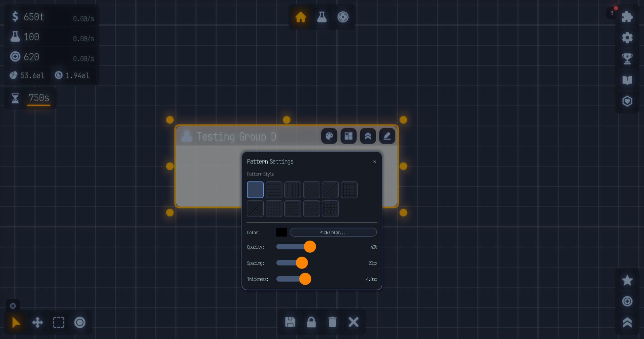Click the Pick Color button

[333, 232]
